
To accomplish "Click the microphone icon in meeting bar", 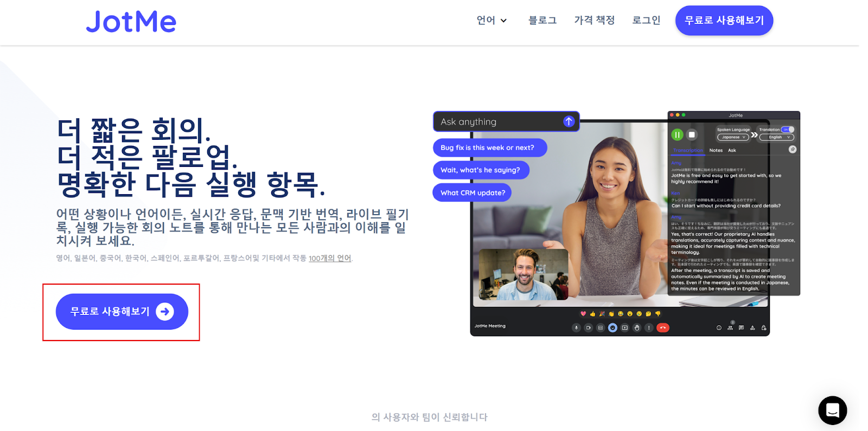I will (576, 327).
